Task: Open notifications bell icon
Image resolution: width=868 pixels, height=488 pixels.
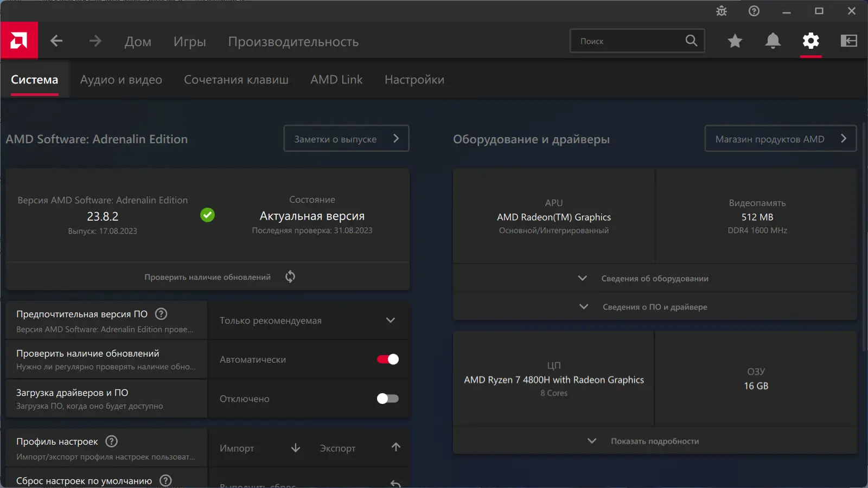Action: (x=773, y=41)
